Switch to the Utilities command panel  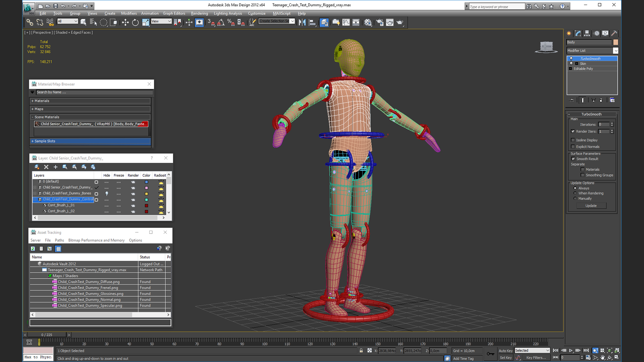coord(614,33)
